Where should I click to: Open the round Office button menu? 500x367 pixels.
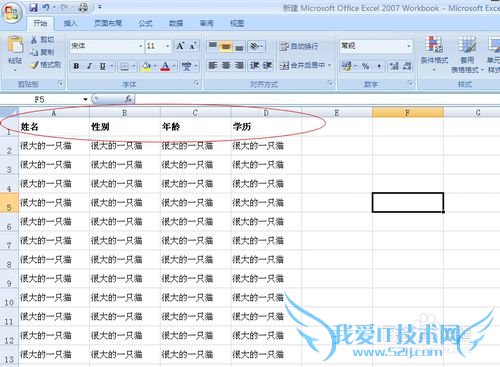[12, 12]
